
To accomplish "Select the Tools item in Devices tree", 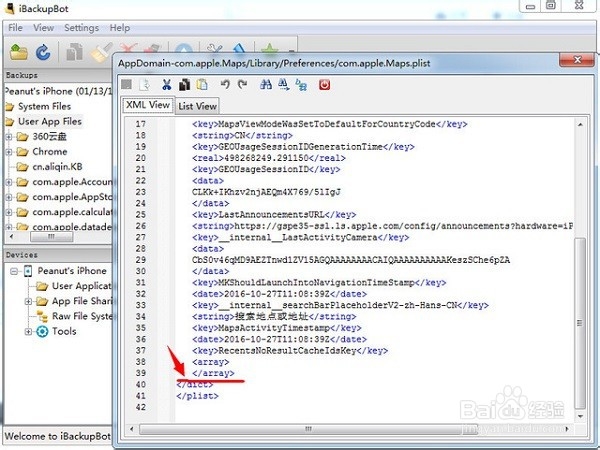I will click(x=64, y=331).
